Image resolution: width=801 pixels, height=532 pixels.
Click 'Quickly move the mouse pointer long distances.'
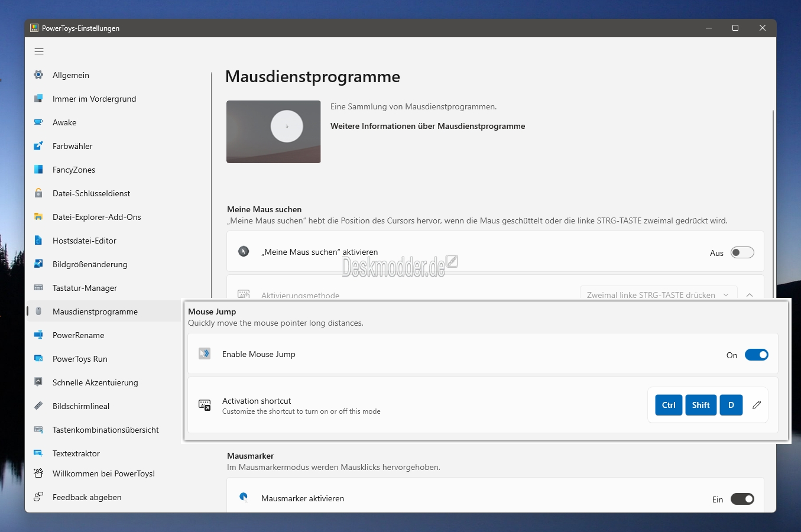(275, 323)
